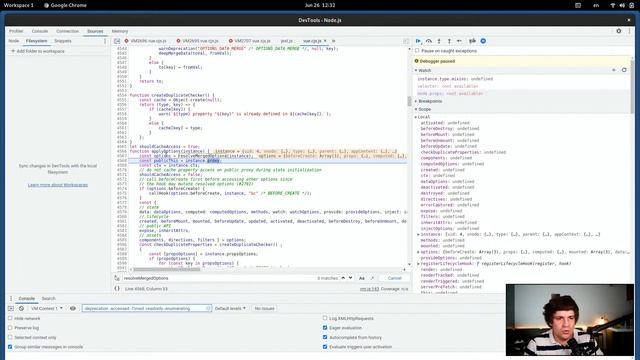640x360 pixels.
Task: Click the Step debugger icon
Action: click(459, 41)
